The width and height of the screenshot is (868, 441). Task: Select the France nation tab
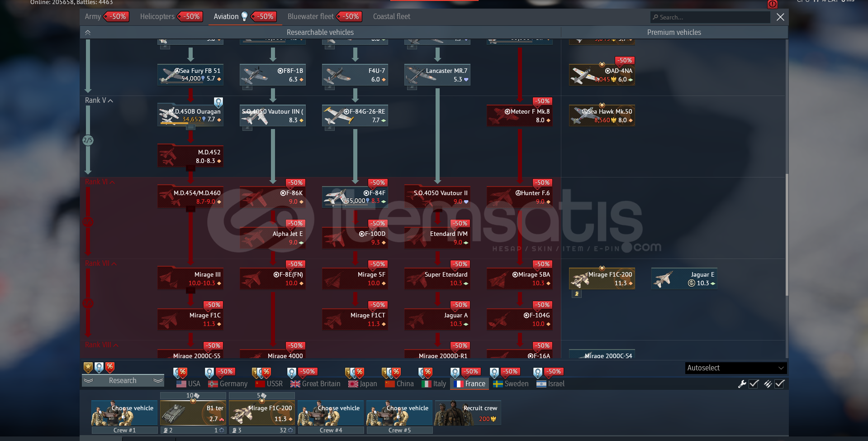pos(470,383)
